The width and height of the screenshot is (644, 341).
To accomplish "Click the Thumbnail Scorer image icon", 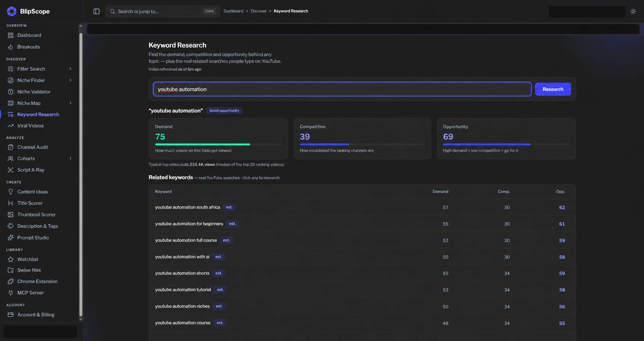I will [10, 215].
